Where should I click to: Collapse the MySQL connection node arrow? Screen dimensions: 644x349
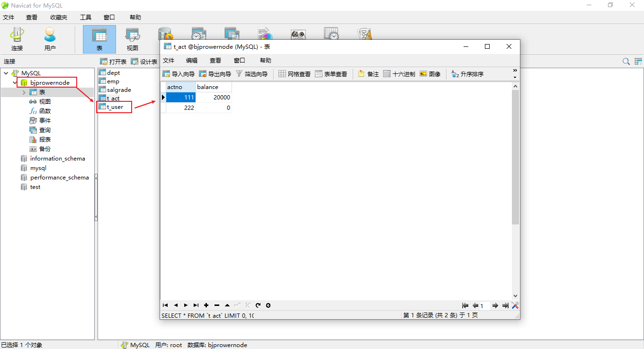coord(6,73)
